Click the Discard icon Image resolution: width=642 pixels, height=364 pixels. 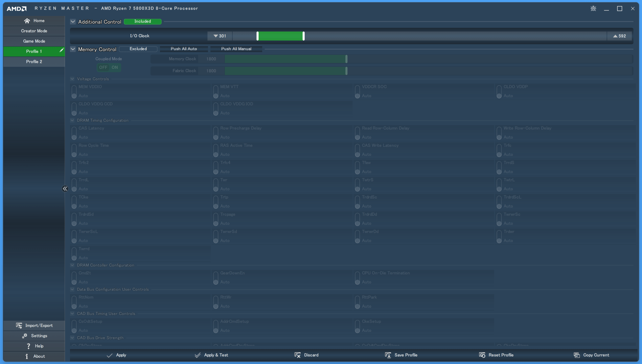coord(297,355)
